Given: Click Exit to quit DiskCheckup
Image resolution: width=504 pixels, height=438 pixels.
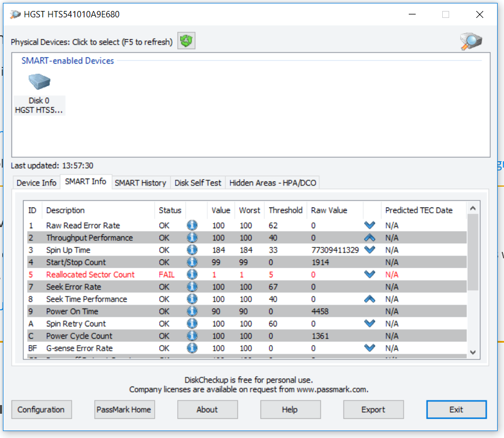Looking at the screenshot, I should pos(457,409).
